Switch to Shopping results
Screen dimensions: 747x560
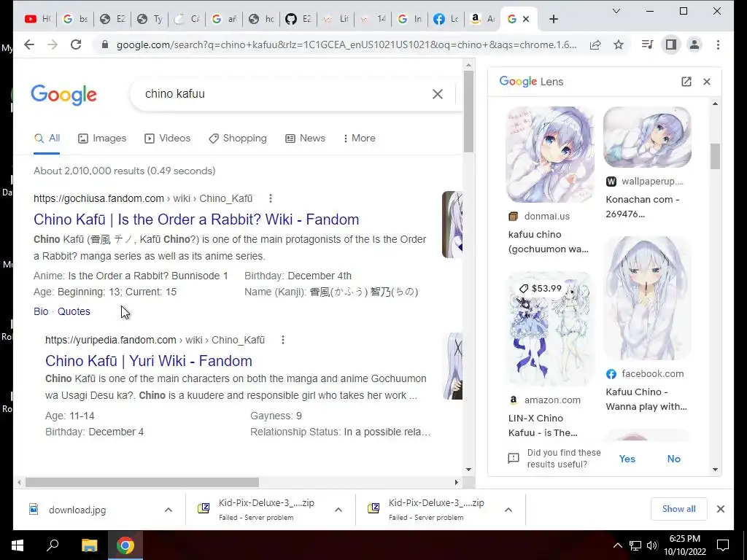(x=237, y=138)
